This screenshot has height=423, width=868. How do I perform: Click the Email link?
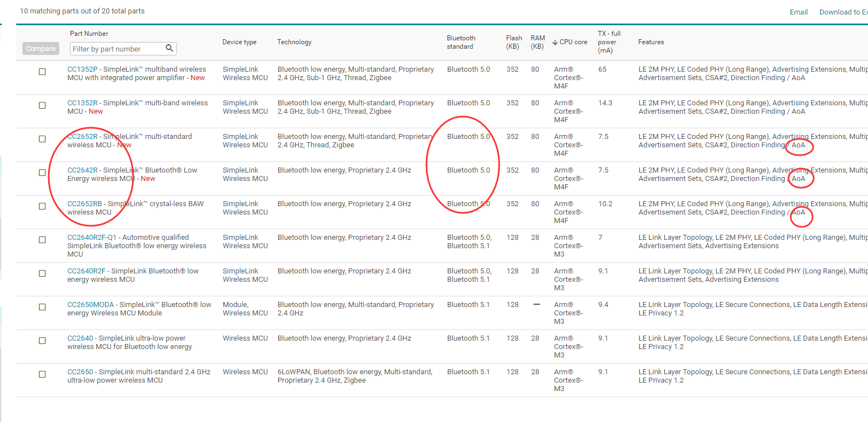799,12
